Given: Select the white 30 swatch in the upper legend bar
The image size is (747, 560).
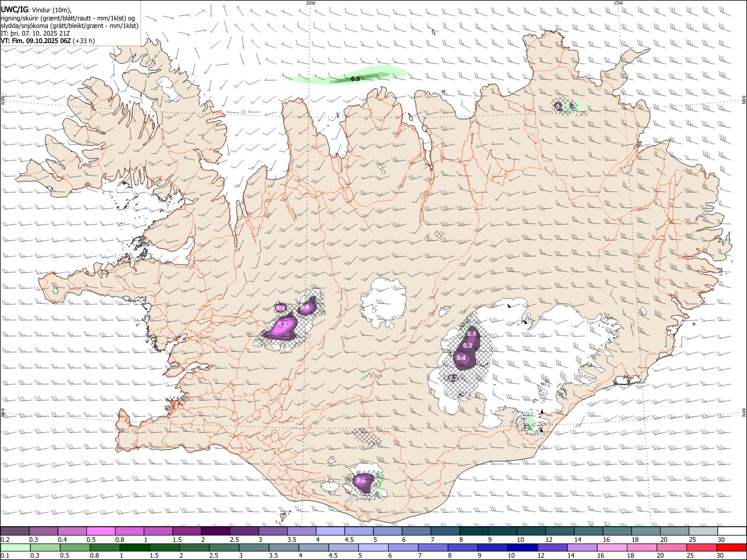Looking at the screenshot, I should 732,531.
